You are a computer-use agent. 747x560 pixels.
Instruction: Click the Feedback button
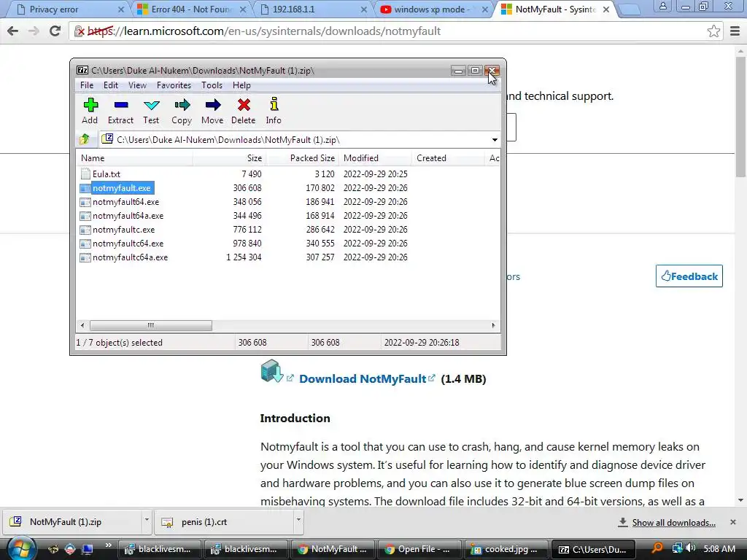coord(689,276)
